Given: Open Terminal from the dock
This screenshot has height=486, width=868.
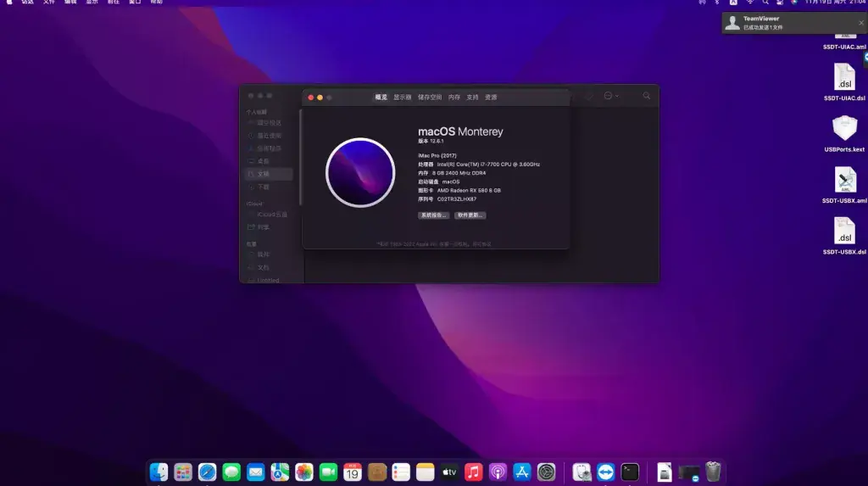Looking at the screenshot, I should pyautogui.click(x=630, y=472).
